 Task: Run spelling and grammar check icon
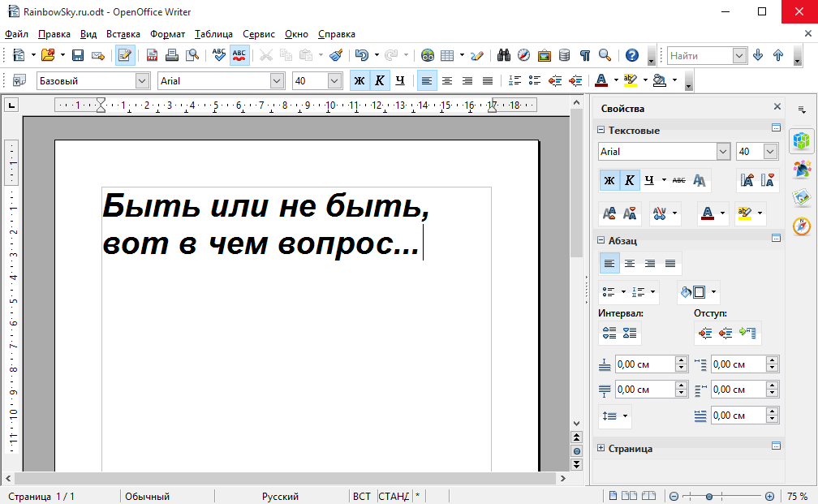[219, 55]
